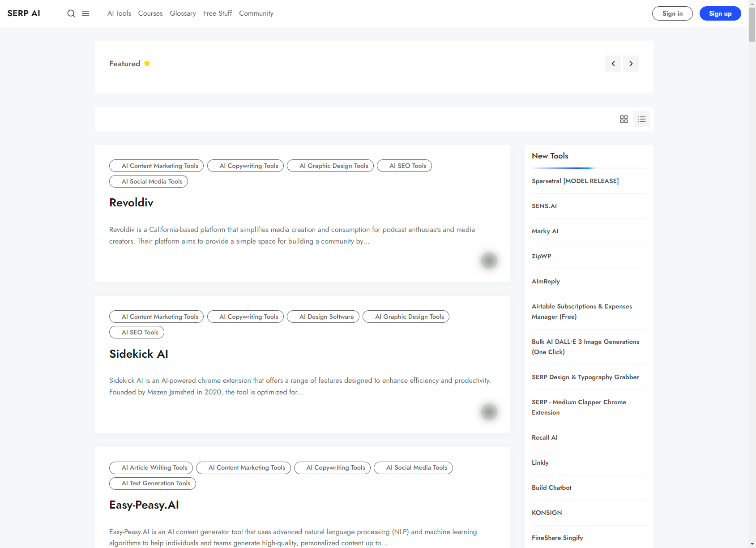Open the Free Stuff menu
756x548 pixels.
218,13
